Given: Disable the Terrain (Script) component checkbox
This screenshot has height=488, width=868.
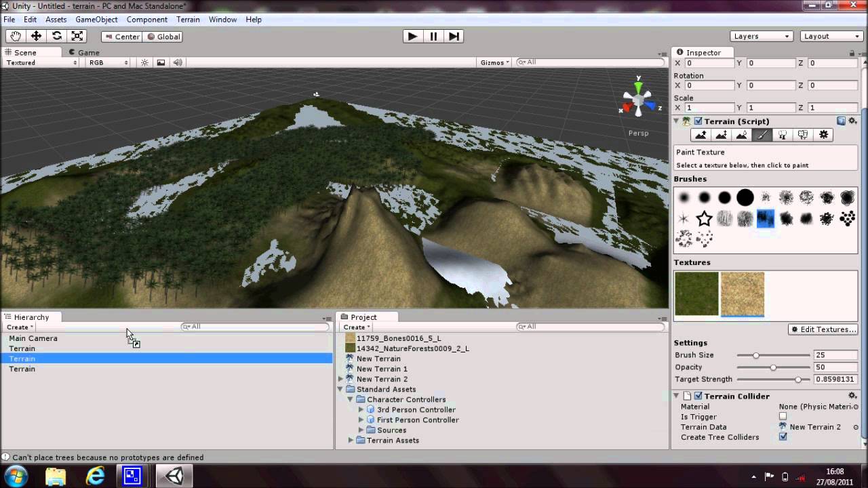Looking at the screenshot, I should point(698,121).
